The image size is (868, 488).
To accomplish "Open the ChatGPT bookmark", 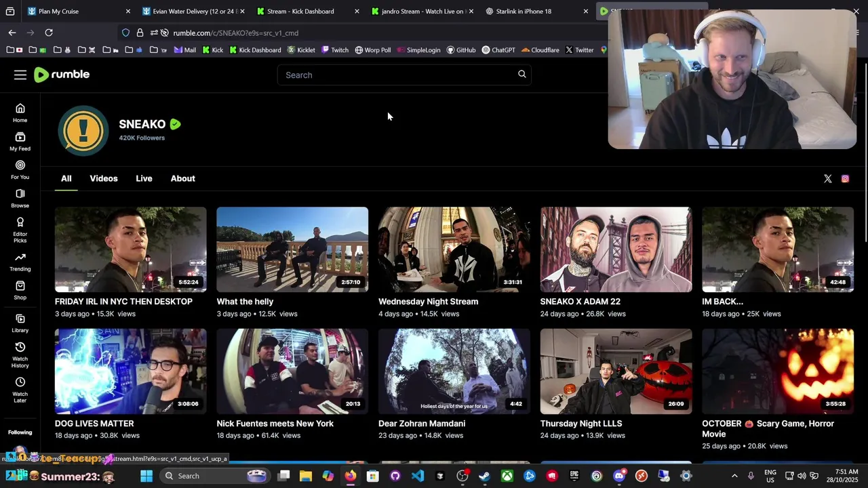I will 498,49.
